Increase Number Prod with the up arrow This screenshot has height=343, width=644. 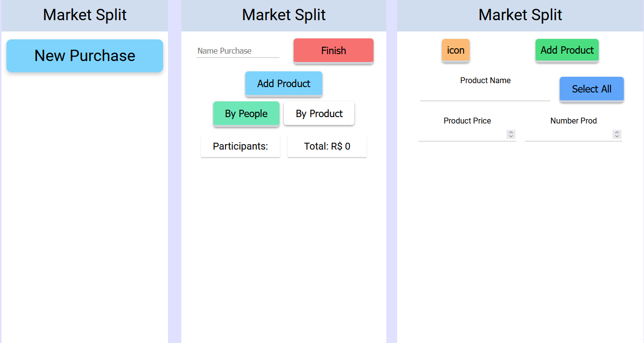(x=617, y=132)
